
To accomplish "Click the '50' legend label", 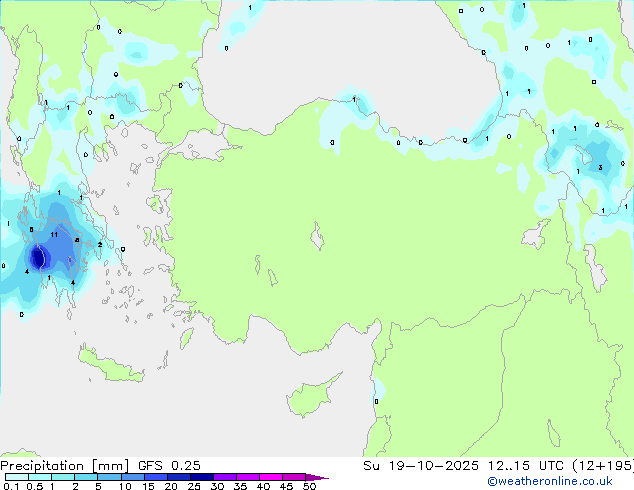I will [x=309, y=486].
